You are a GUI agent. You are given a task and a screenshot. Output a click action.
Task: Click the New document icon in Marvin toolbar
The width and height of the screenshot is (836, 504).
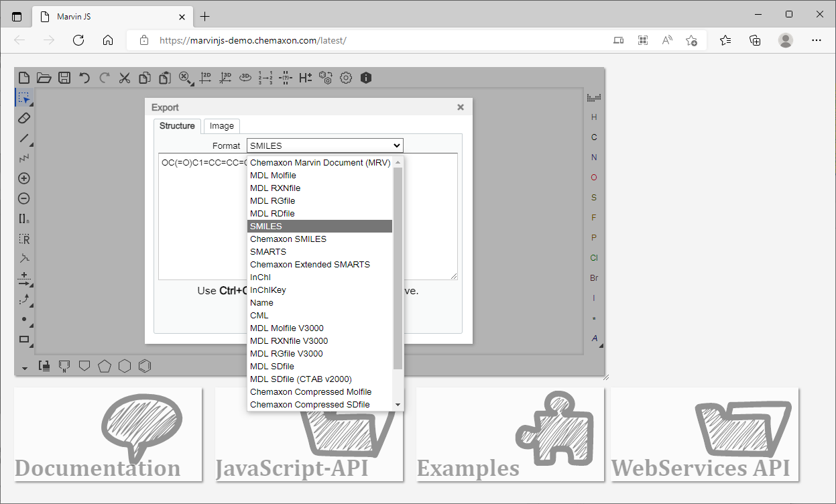click(x=24, y=78)
